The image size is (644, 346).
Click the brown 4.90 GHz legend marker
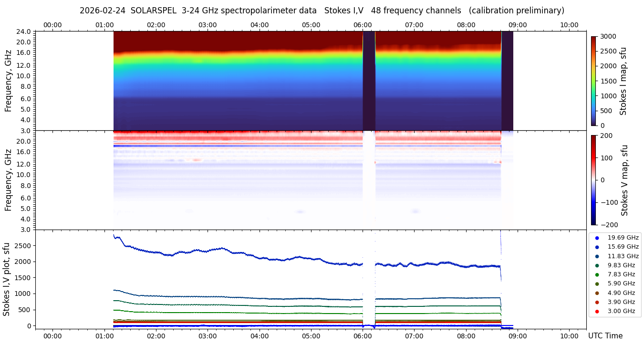click(x=597, y=293)
